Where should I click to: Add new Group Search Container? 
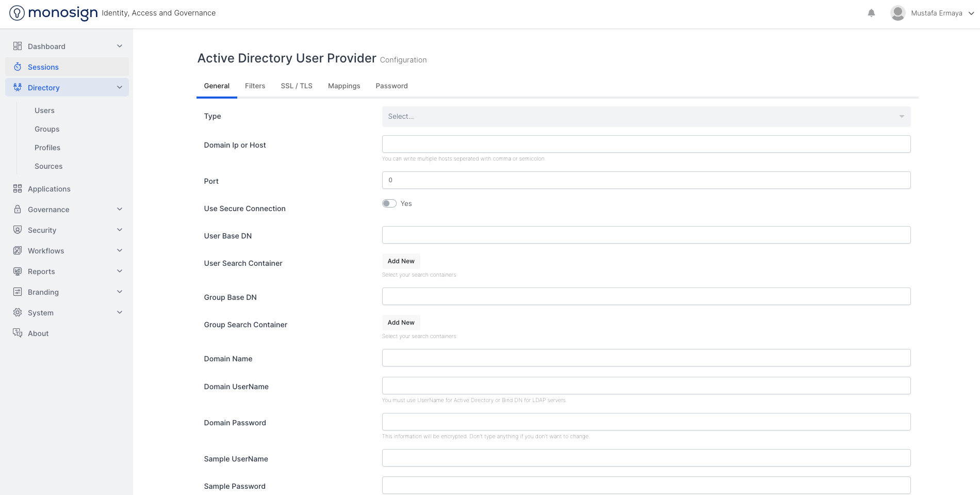[401, 323]
